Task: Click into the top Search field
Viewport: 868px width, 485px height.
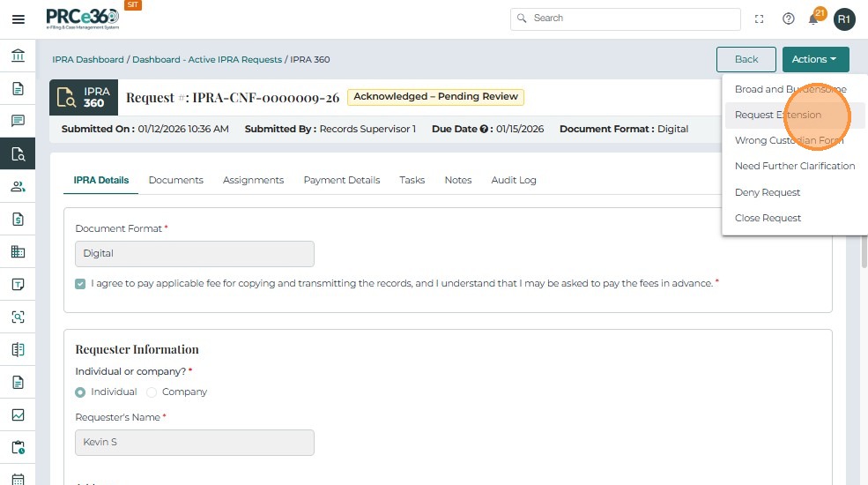Action: point(626,19)
